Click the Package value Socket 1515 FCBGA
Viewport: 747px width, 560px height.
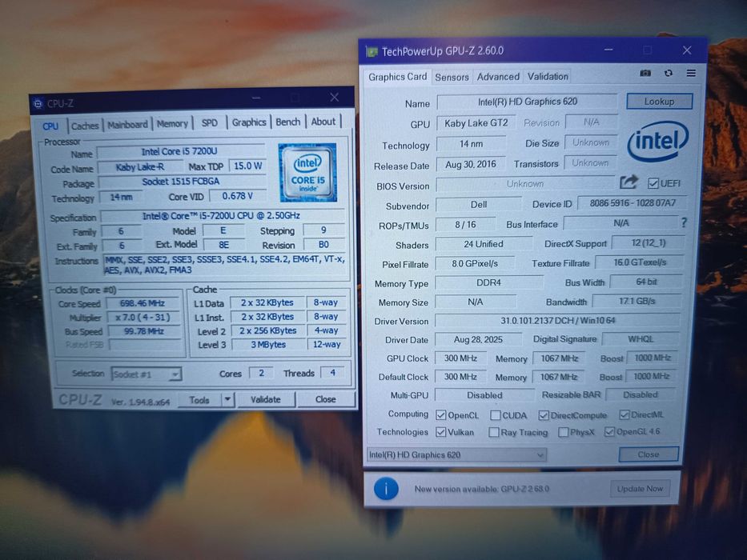click(x=181, y=182)
